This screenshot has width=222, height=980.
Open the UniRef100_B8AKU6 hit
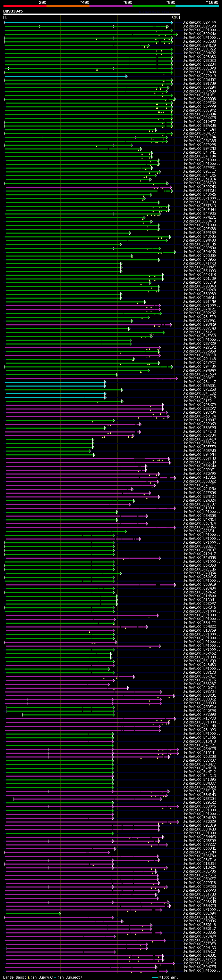(x=199, y=125)
